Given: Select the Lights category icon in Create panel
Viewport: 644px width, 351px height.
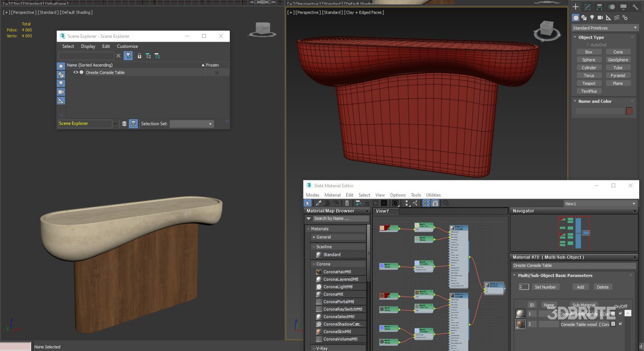Looking at the screenshot, I should [x=592, y=18].
